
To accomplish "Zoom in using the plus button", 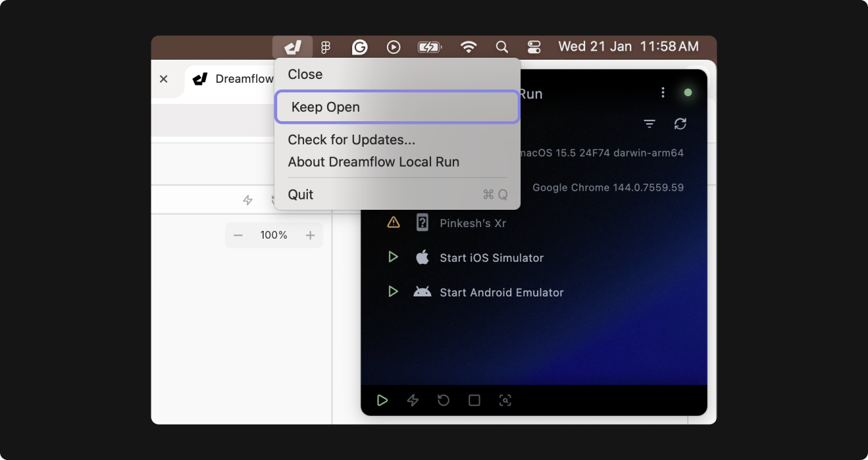I will pyautogui.click(x=311, y=235).
